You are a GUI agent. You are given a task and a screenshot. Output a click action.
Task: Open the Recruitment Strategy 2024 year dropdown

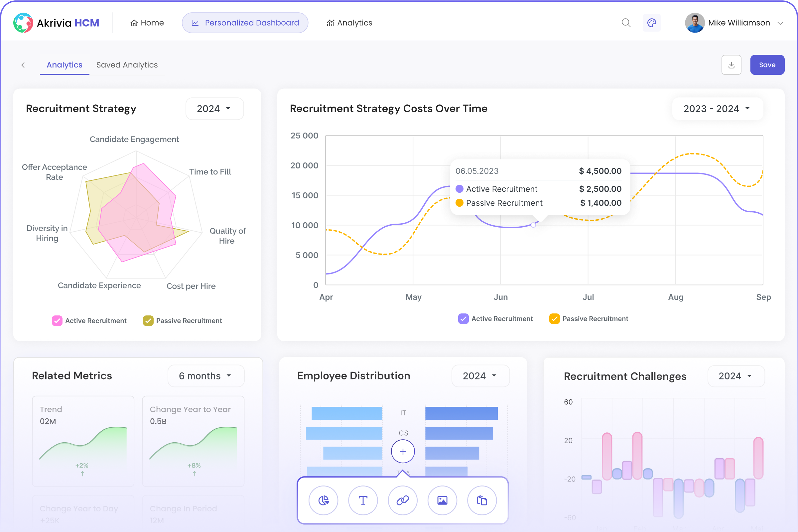point(214,109)
